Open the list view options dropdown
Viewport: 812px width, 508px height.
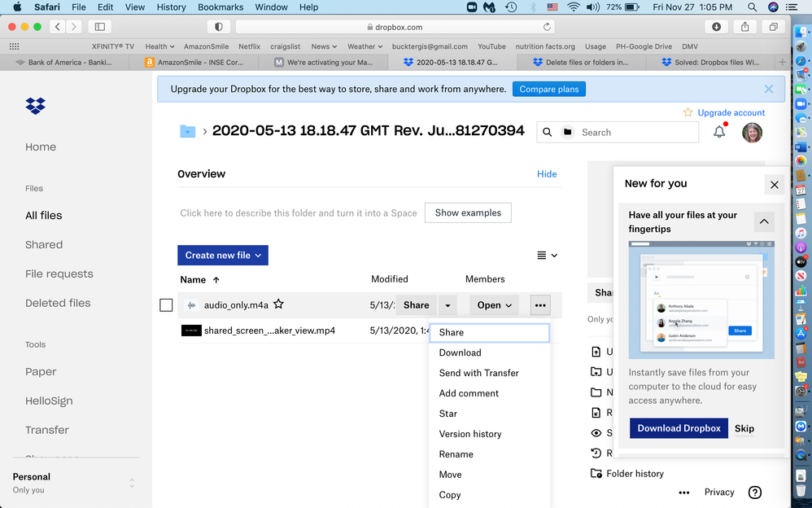547,255
